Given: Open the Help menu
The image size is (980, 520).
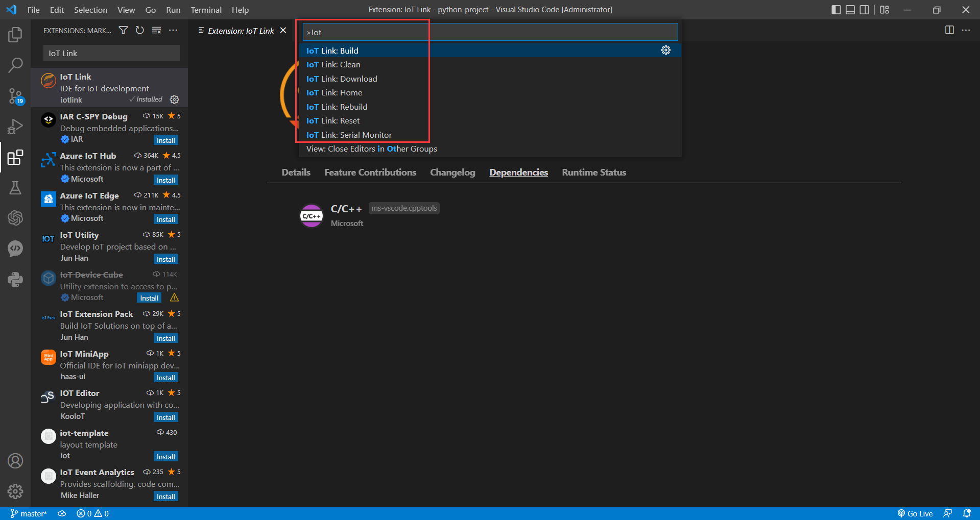Looking at the screenshot, I should (x=240, y=10).
